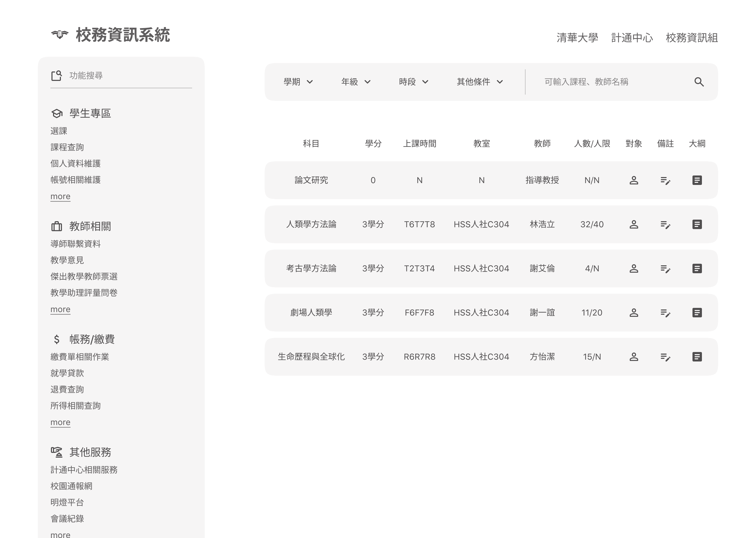Expand the 年級 dropdown filter

(356, 82)
